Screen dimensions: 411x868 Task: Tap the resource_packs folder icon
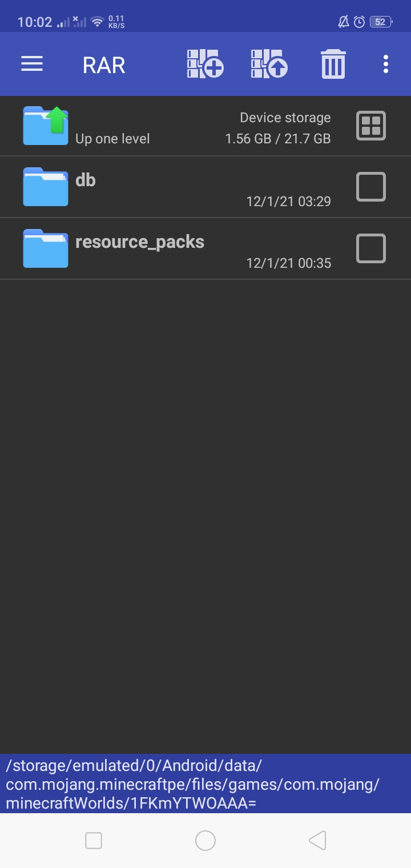coord(46,248)
